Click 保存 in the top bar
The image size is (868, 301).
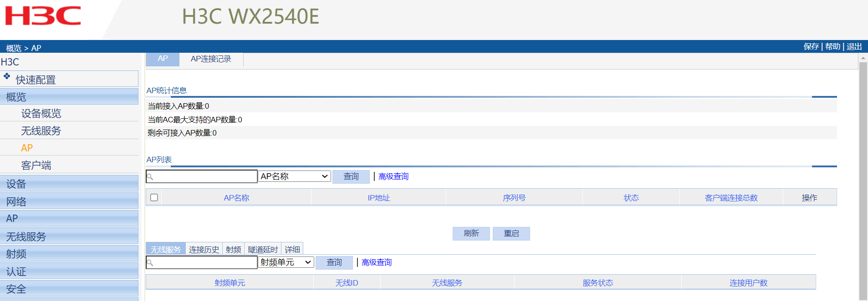pyautogui.click(x=811, y=46)
